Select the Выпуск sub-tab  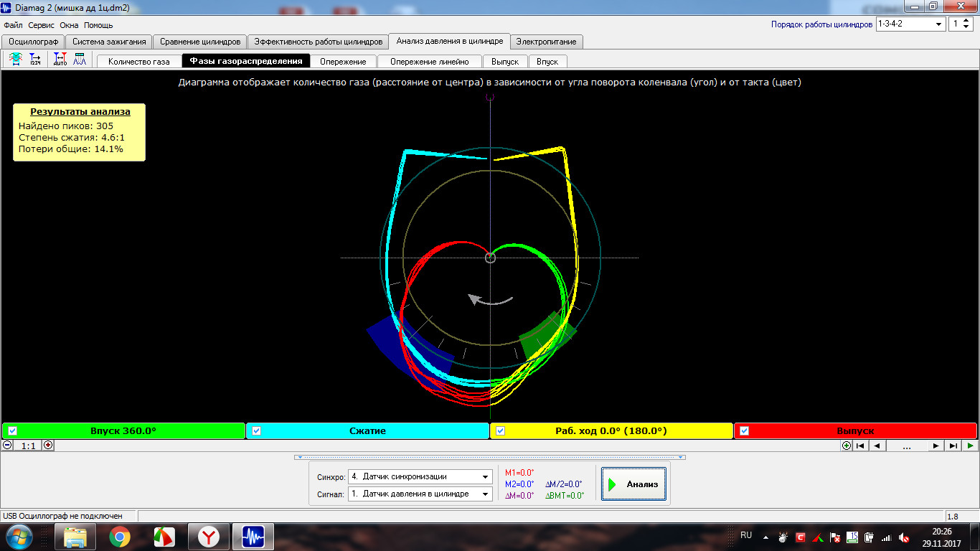tap(505, 62)
